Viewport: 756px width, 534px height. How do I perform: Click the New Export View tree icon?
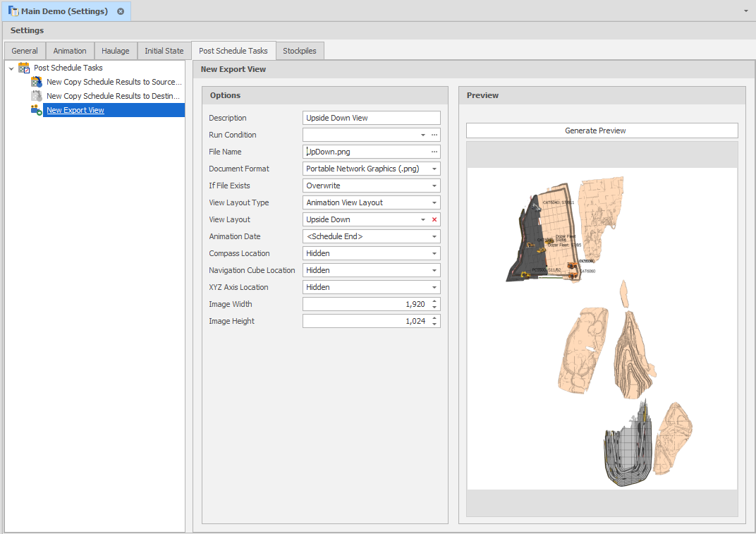[x=37, y=110]
